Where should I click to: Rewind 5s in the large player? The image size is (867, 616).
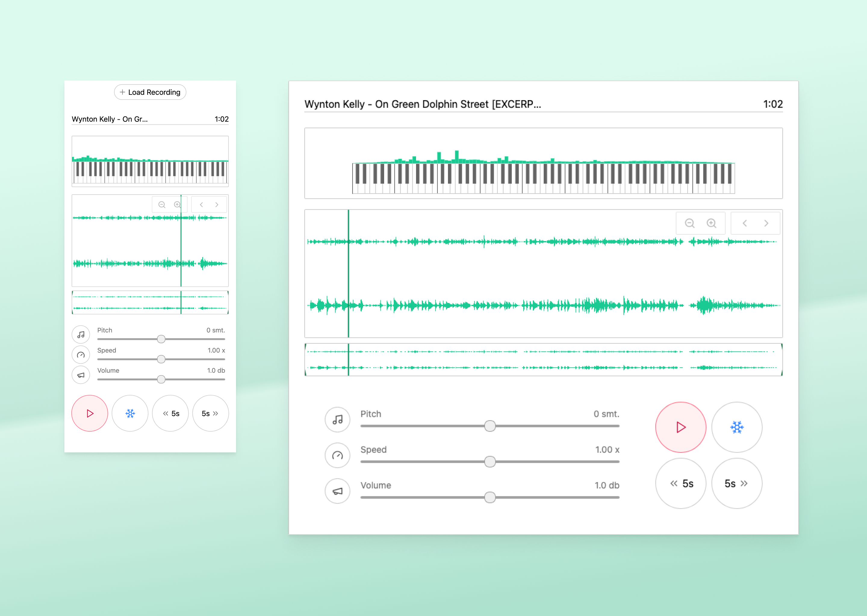tap(681, 483)
